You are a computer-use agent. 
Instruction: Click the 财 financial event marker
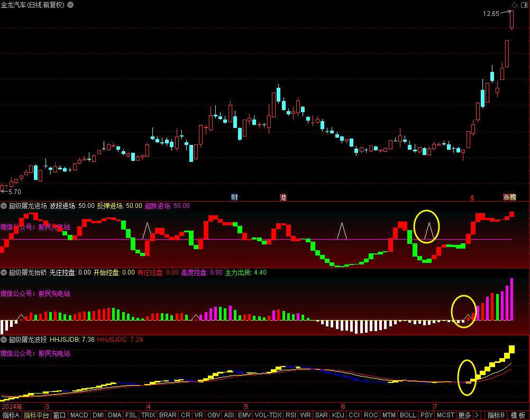click(x=234, y=197)
